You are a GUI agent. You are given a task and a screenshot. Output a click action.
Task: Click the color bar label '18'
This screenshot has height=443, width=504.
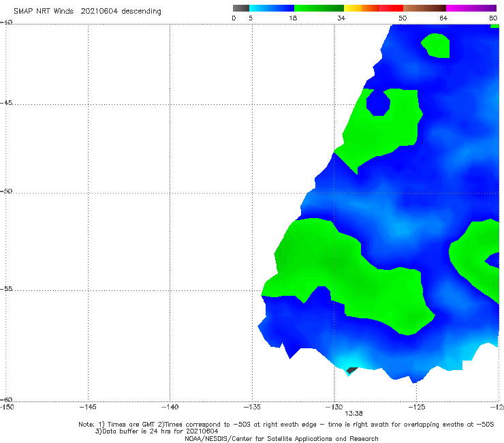(x=293, y=18)
